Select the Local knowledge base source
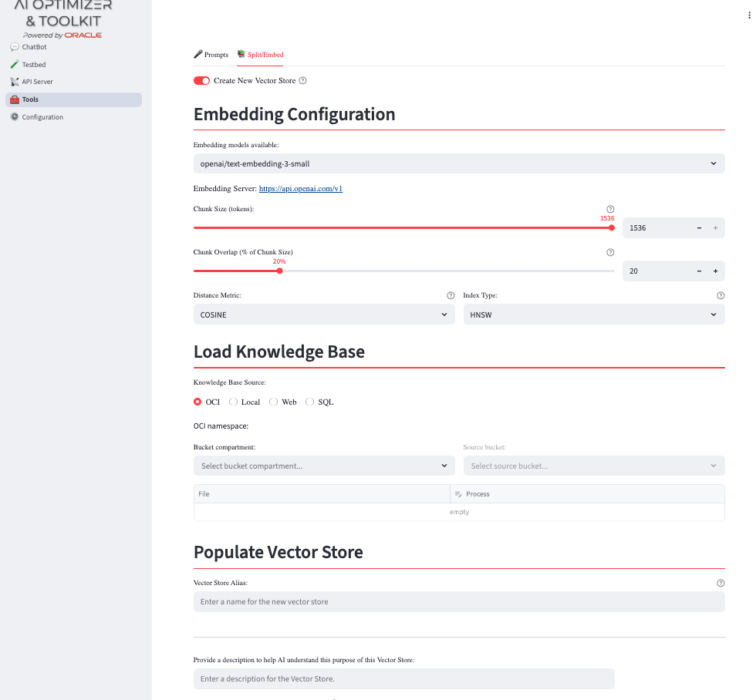756x700 pixels. [234, 402]
